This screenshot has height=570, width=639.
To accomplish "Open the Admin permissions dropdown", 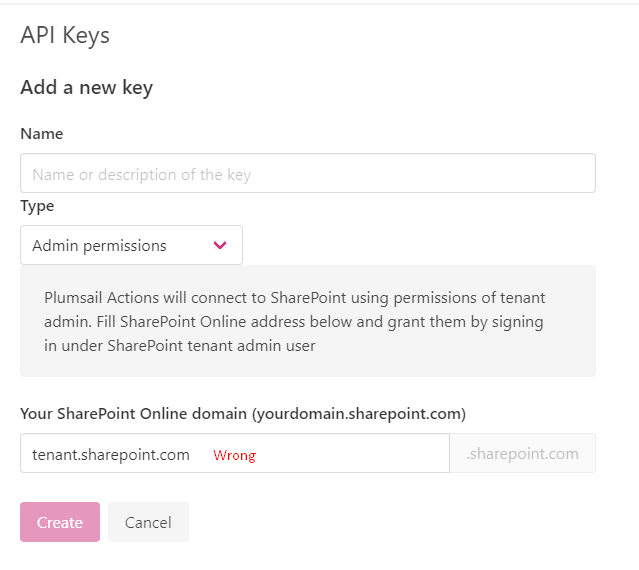I will (x=131, y=245).
